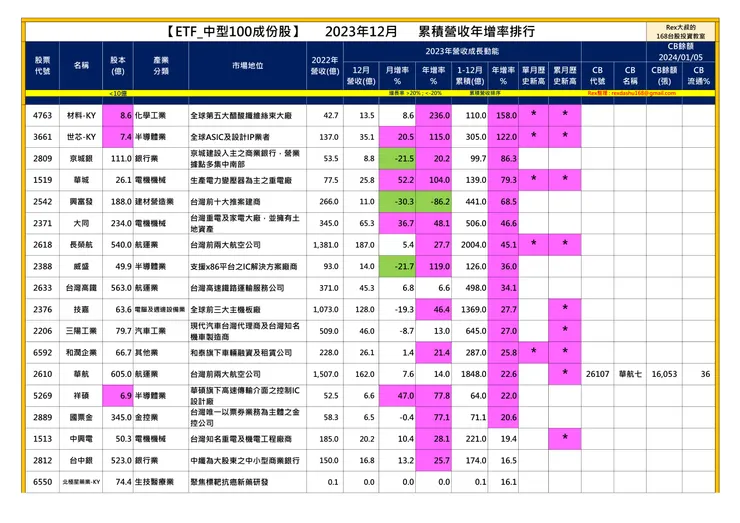Viewport: 740px width, 523px height.
Task: Click stock code 2376
Action: pos(42,310)
